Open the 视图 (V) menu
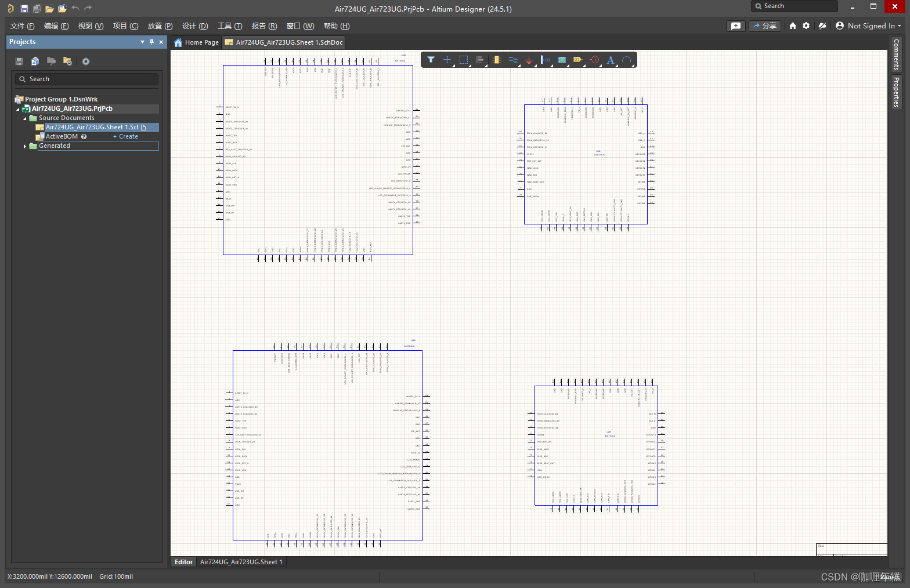910x588 pixels. [91, 26]
